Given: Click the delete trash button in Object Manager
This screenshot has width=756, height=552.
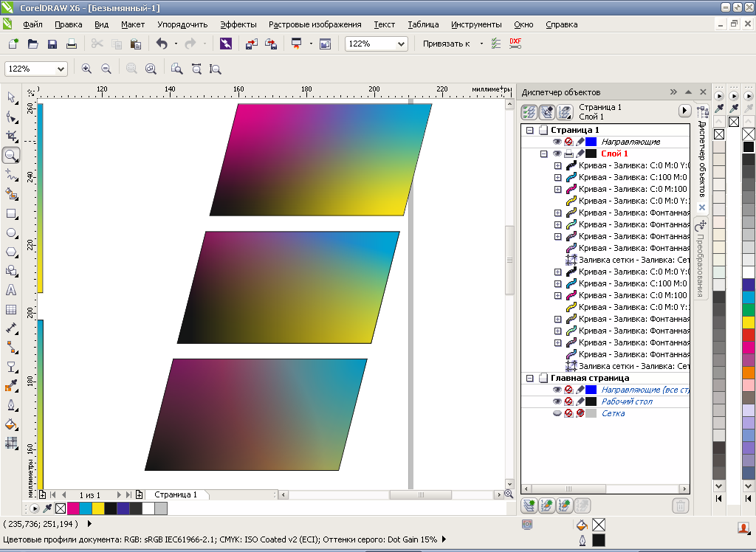Looking at the screenshot, I should click(x=680, y=506).
